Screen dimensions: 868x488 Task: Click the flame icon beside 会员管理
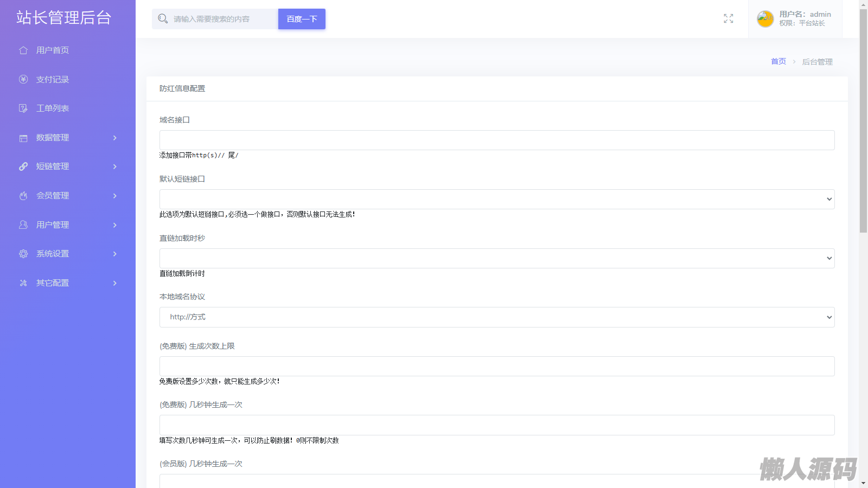point(23,196)
